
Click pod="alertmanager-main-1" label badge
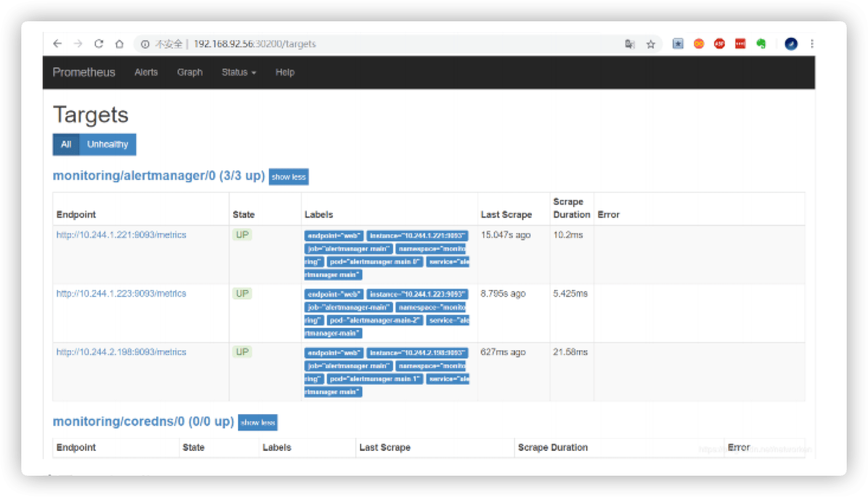375,379
